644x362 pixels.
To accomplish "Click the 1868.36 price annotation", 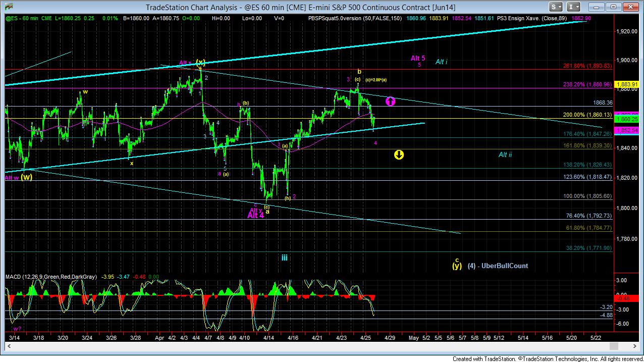I will point(603,102).
